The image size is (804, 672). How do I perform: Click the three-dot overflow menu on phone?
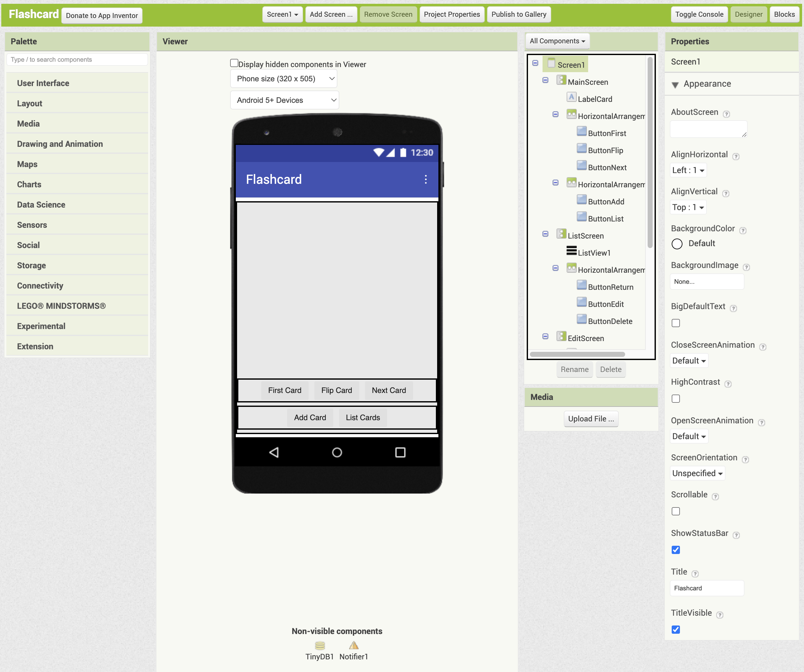point(425,179)
